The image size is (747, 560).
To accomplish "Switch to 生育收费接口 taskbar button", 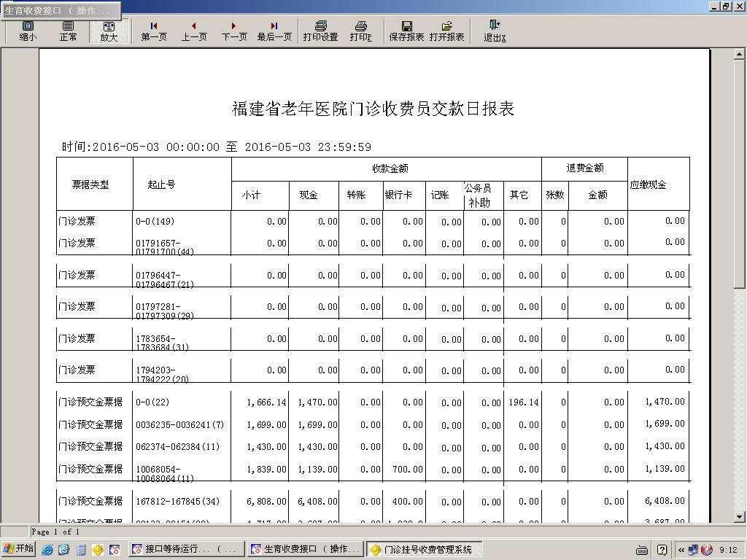I will (x=306, y=549).
